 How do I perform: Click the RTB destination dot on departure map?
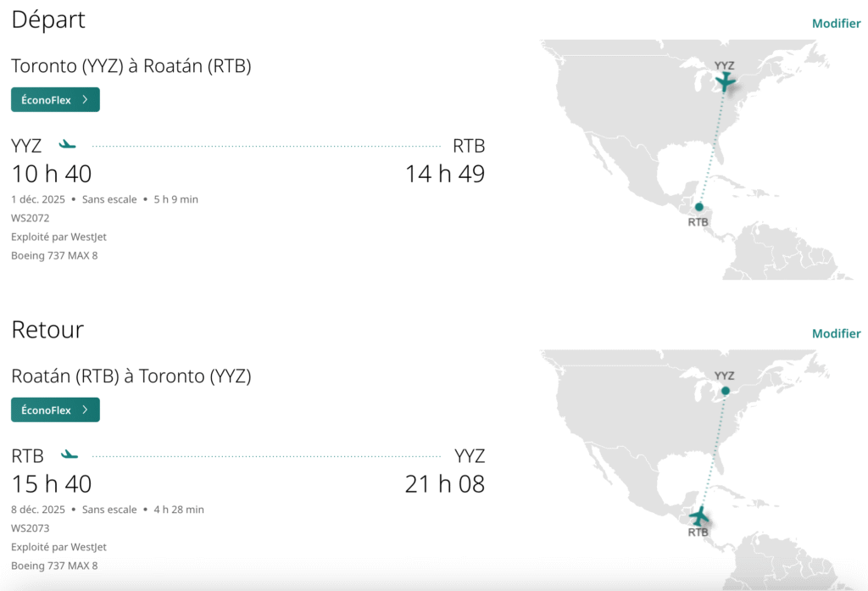(x=698, y=206)
